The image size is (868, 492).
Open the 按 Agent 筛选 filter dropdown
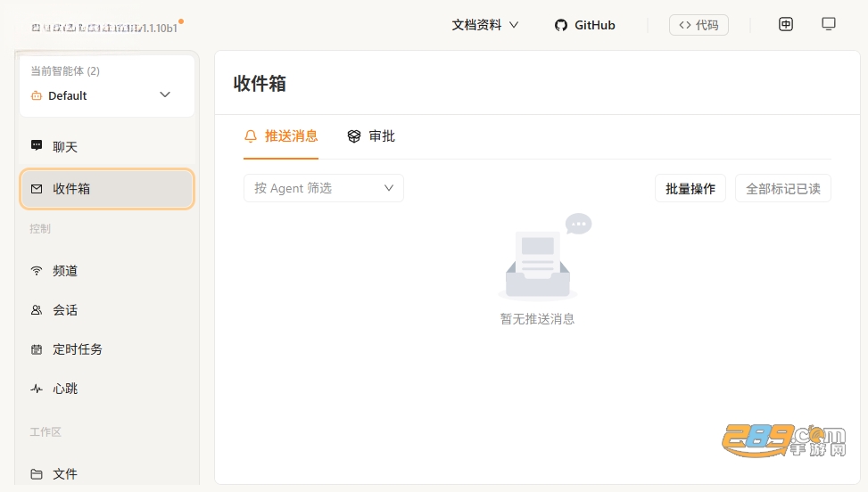tap(324, 188)
